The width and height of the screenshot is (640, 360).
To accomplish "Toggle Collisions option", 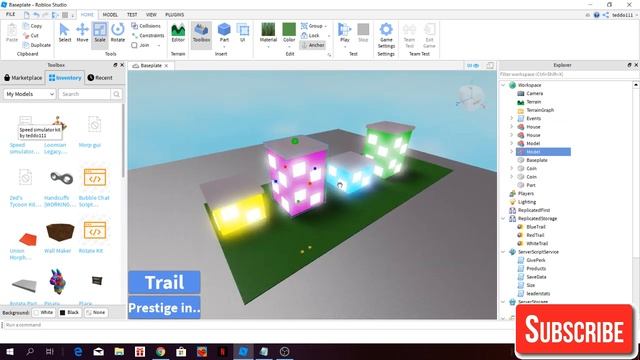I will (x=146, y=26).
